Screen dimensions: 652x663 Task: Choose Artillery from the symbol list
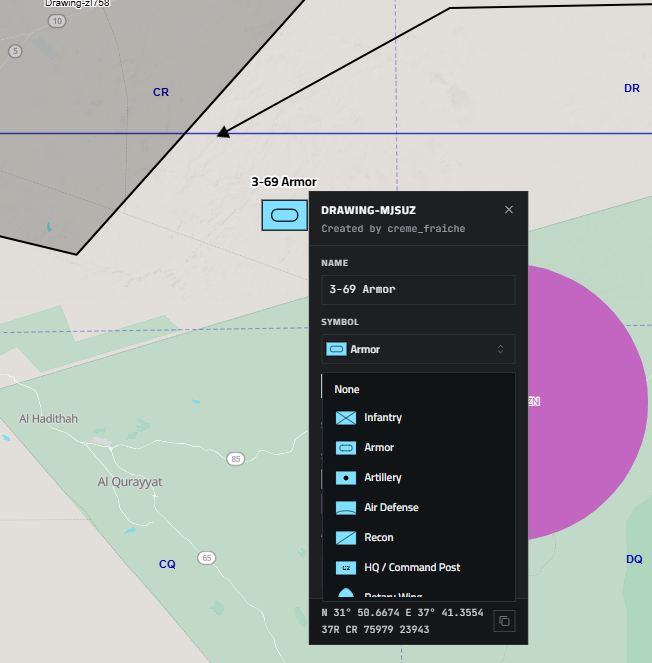pos(419,477)
